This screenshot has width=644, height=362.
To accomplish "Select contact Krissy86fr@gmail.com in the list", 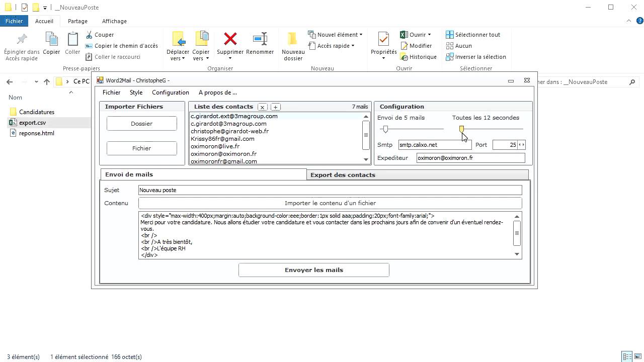I will coord(222,139).
